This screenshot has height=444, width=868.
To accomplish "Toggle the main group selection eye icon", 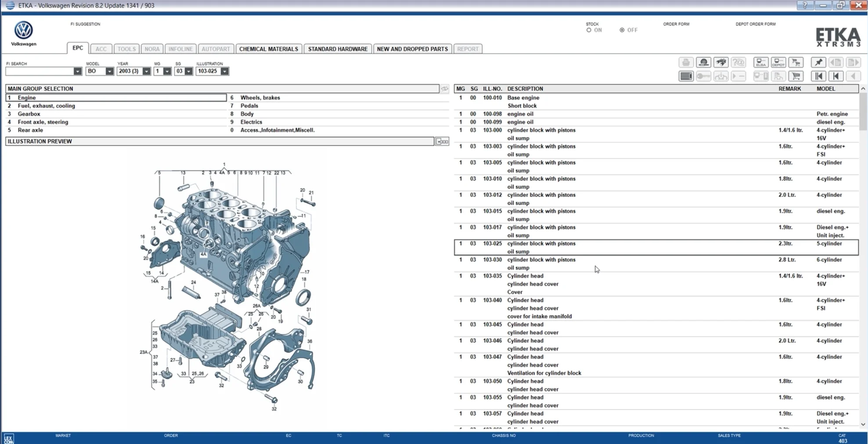I will (445, 89).
